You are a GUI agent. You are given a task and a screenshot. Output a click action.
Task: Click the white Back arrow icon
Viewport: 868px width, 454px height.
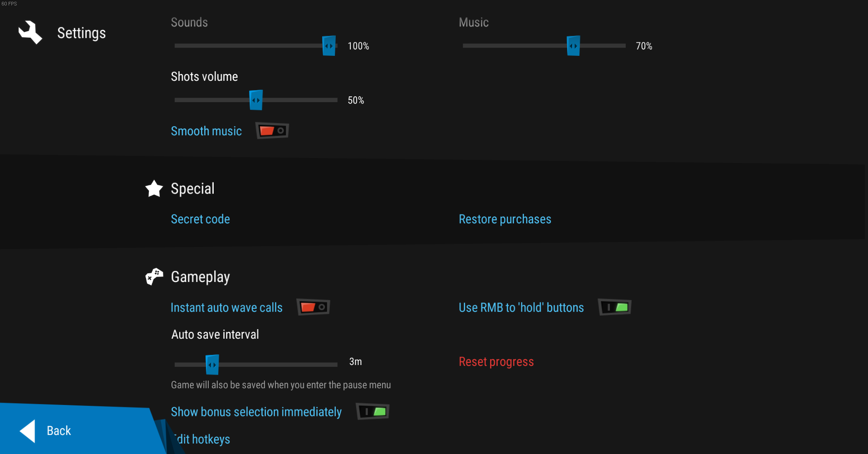[28, 431]
